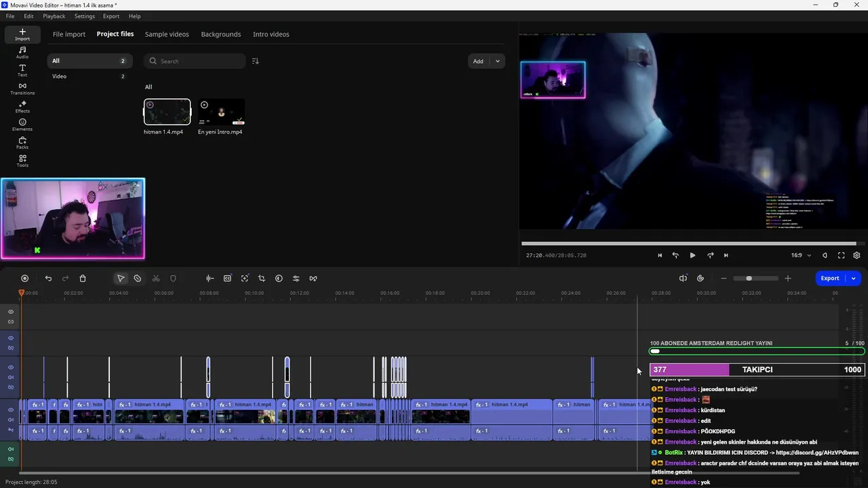Mute the overlay track containing small clips
Image resolution: width=868 pixels, height=488 pixels.
point(11,378)
